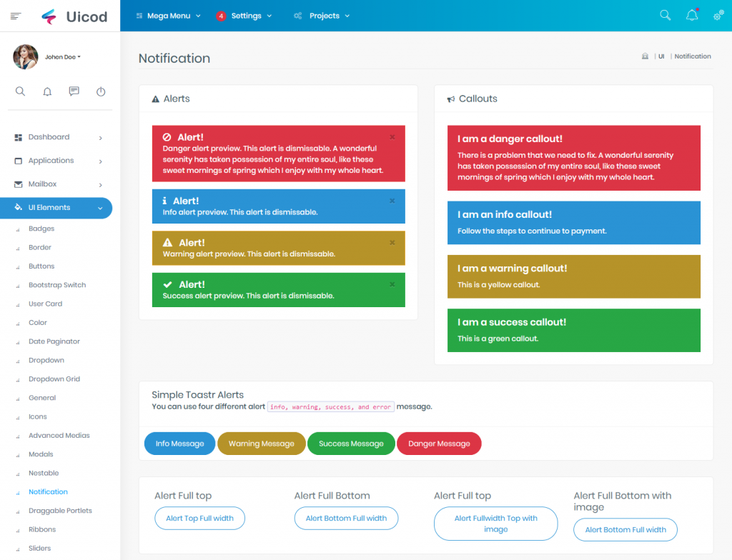
Task: Click the search icon under the user avatar
Action: pos(20,91)
